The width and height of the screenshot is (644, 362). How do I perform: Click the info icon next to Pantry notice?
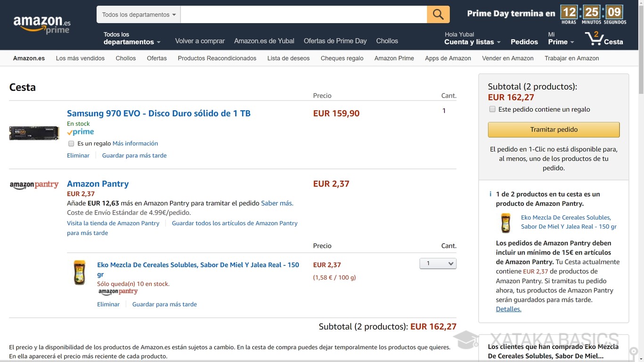[x=490, y=194]
